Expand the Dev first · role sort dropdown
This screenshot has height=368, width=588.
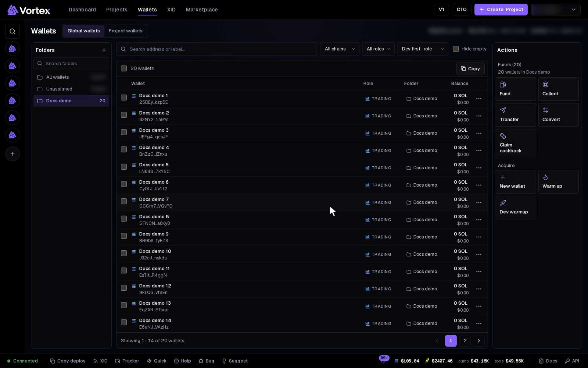[423, 49]
